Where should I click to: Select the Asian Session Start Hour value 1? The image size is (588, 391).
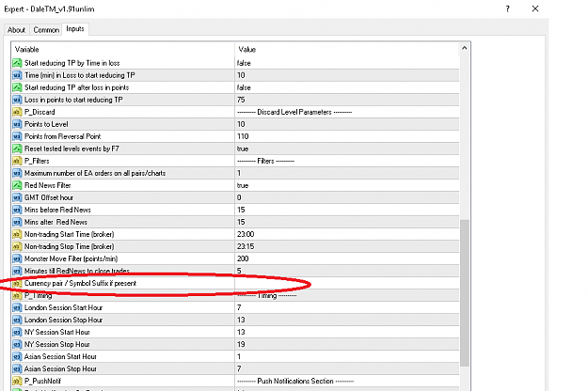click(x=239, y=356)
